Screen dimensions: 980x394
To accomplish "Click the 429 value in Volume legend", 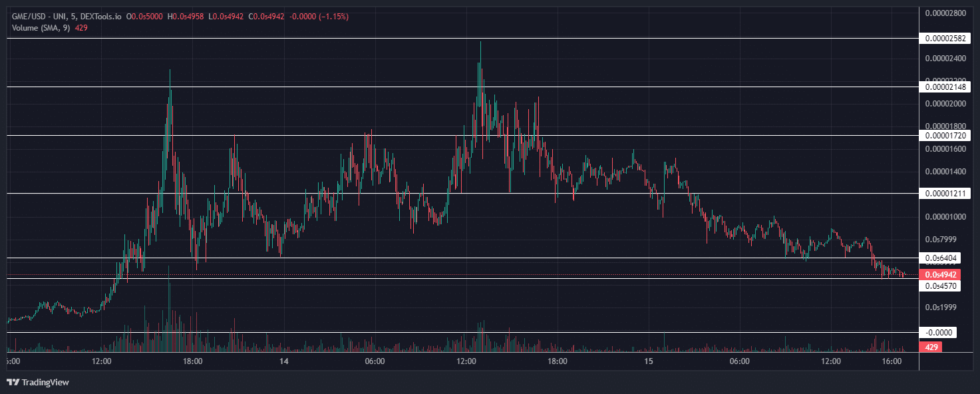I will point(82,28).
